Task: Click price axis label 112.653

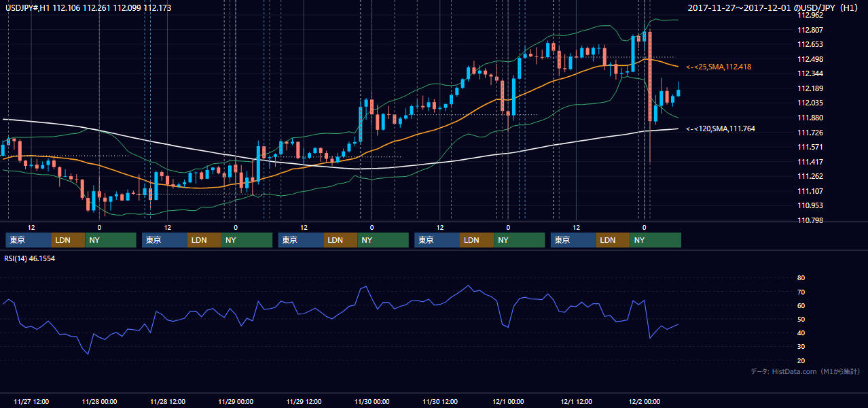Action: 810,44
